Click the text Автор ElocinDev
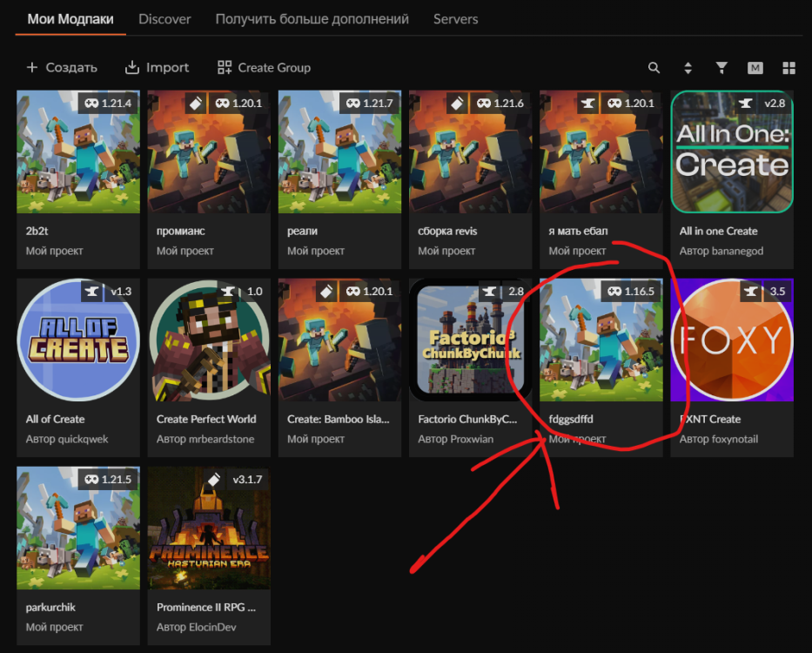812x653 pixels. click(197, 628)
